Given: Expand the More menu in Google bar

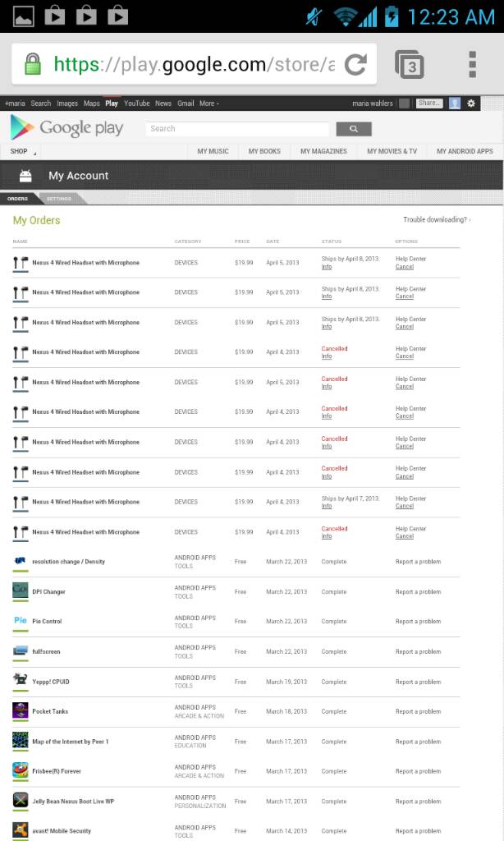Looking at the screenshot, I should (209, 103).
